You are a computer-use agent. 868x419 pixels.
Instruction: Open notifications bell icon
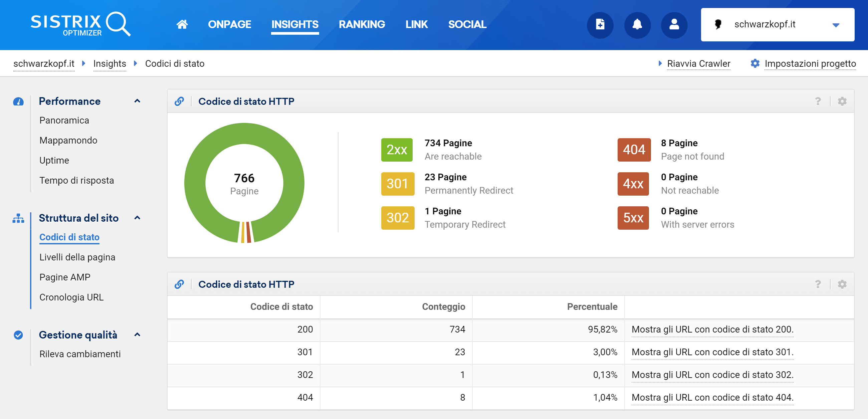637,25
